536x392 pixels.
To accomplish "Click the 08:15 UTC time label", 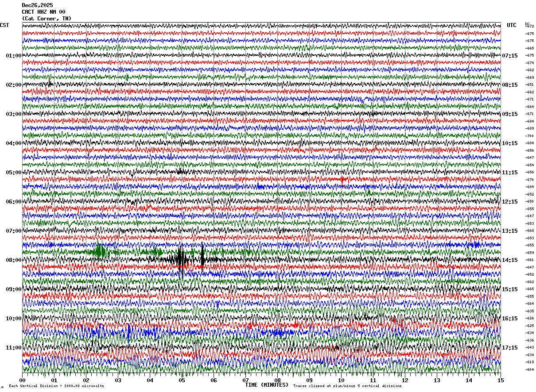I will 510,85.
